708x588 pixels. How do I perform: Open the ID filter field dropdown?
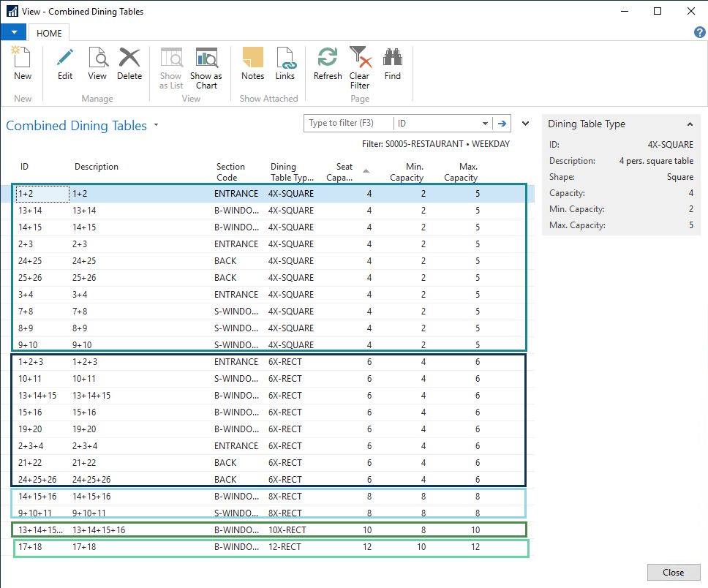click(x=485, y=124)
